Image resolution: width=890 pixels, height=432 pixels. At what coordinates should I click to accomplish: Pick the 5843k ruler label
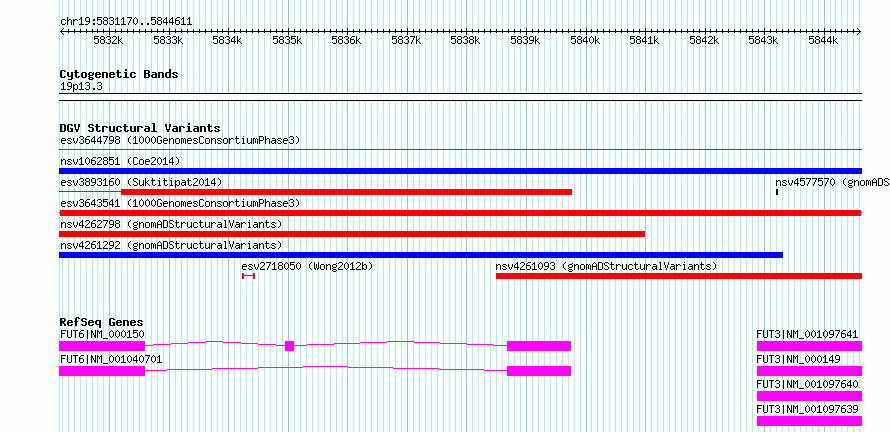coord(763,41)
